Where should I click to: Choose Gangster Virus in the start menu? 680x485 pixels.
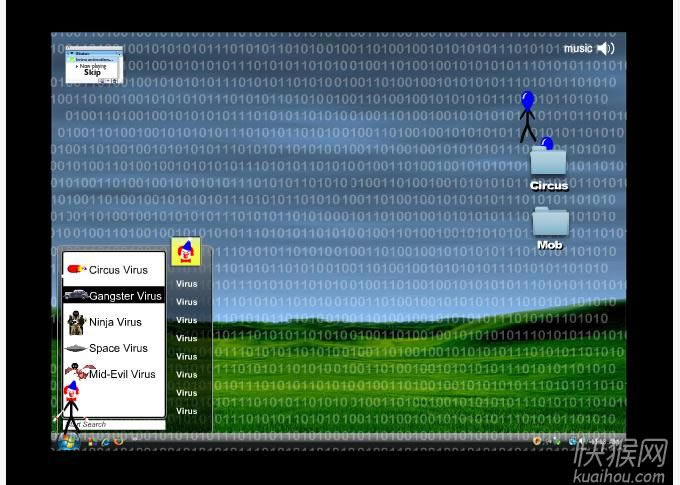pos(124,296)
